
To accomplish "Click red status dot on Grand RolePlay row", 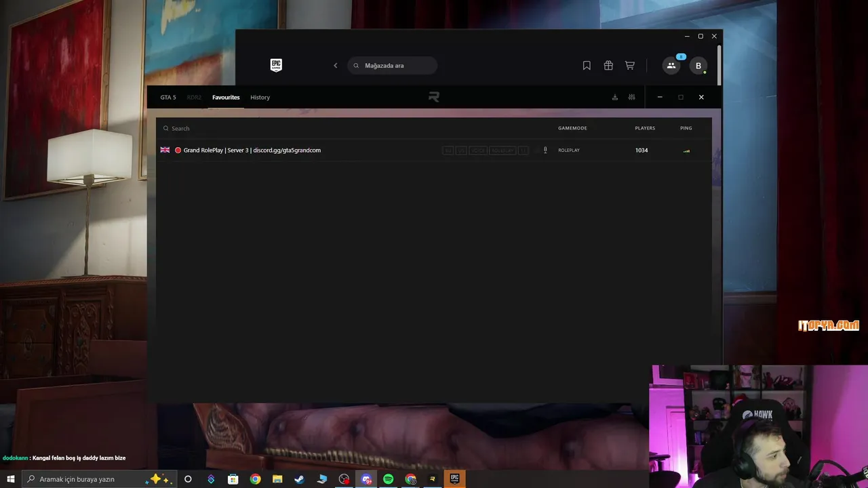I will click(x=178, y=150).
